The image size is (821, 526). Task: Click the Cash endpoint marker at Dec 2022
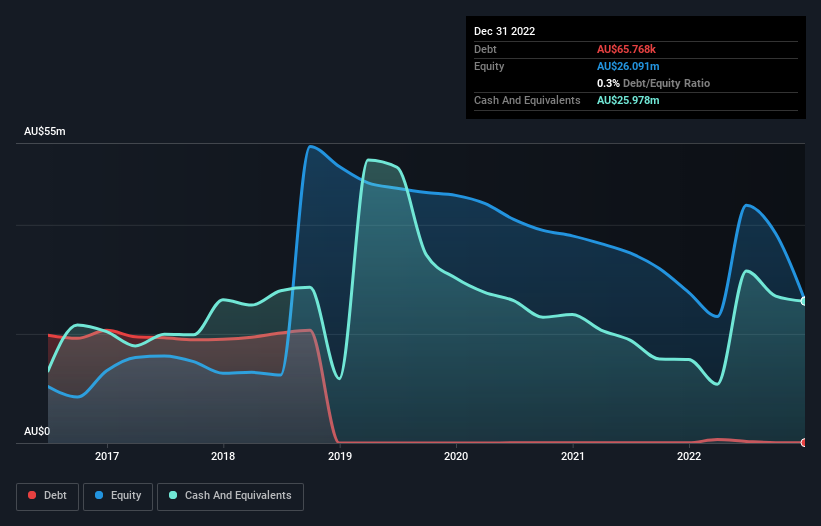click(x=804, y=301)
